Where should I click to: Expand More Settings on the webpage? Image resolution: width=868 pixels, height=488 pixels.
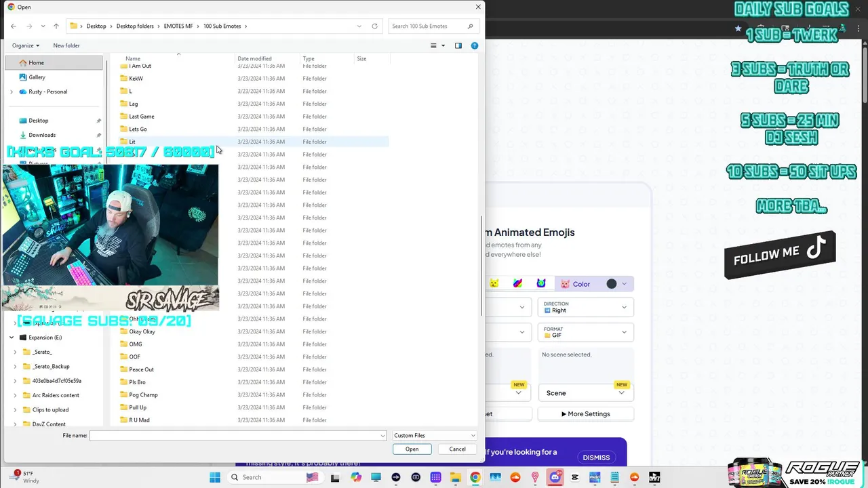click(586, 414)
